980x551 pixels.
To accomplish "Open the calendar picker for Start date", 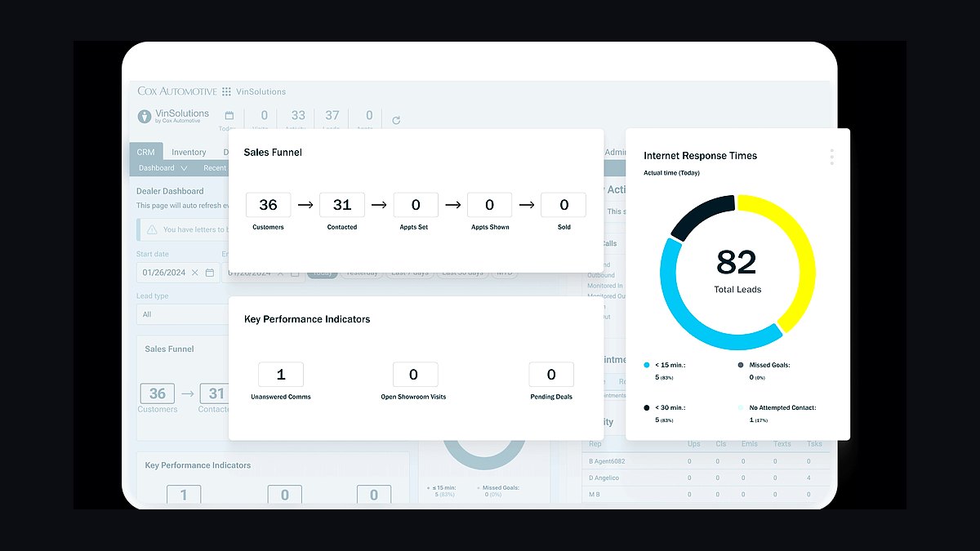I will point(210,273).
